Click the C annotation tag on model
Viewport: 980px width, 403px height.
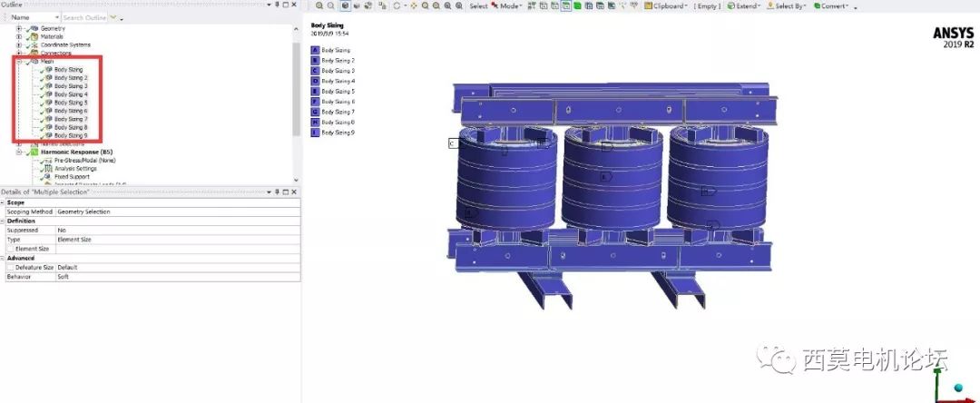point(453,143)
